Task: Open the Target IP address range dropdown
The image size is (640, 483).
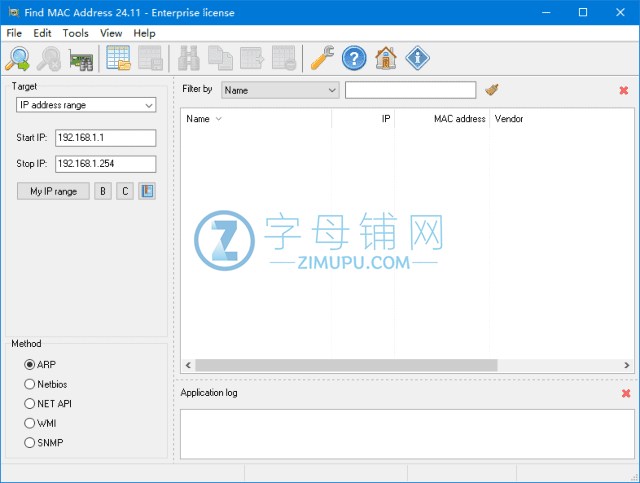Action: coord(86,105)
